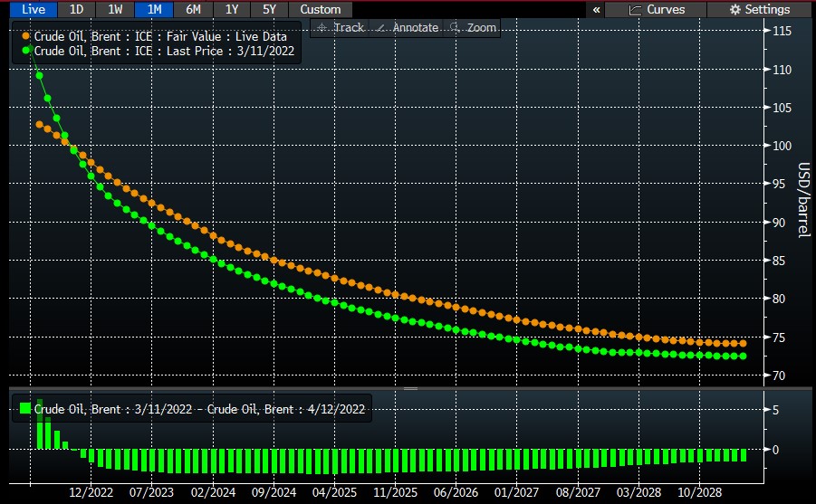Switch to the Live tab
Viewport: 816px width, 504px height.
click(x=33, y=9)
